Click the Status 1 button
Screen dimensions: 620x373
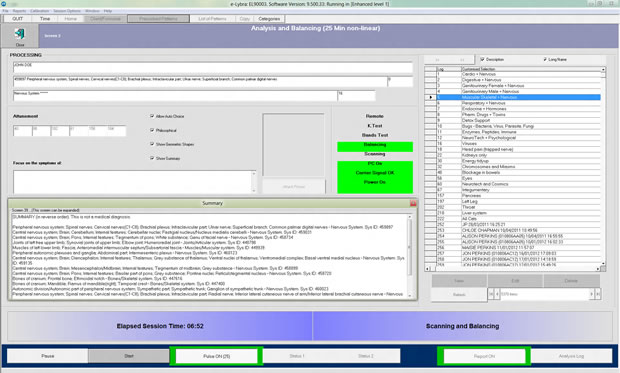click(297, 356)
